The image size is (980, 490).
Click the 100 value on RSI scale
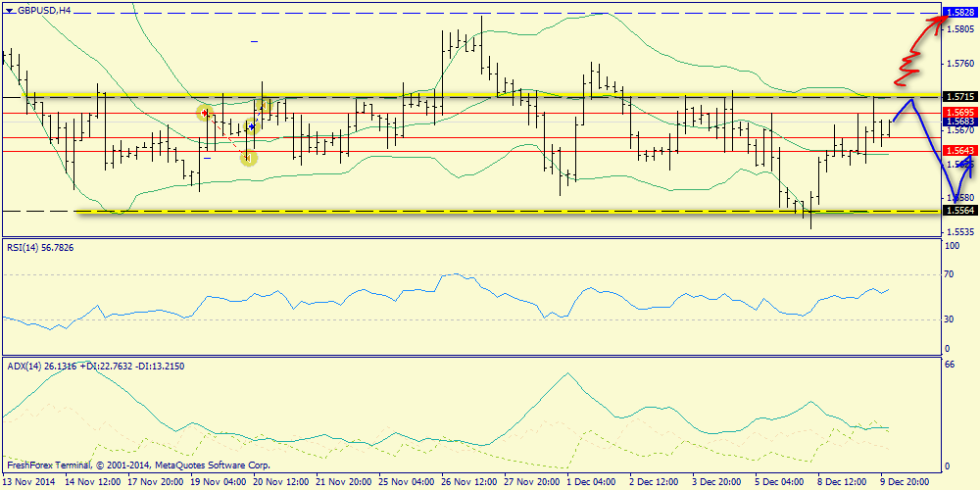click(953, 247)
